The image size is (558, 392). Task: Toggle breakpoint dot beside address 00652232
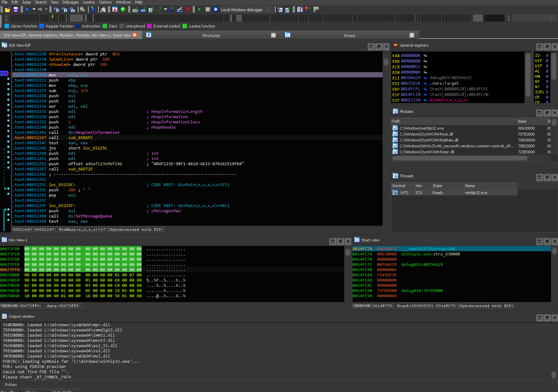[x=8, y=79]
